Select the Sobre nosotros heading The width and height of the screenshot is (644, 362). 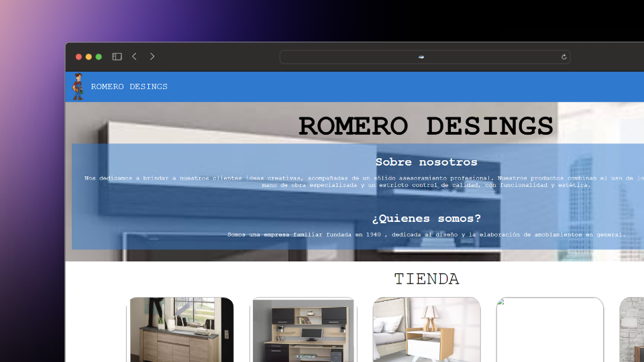click(426, 162)
